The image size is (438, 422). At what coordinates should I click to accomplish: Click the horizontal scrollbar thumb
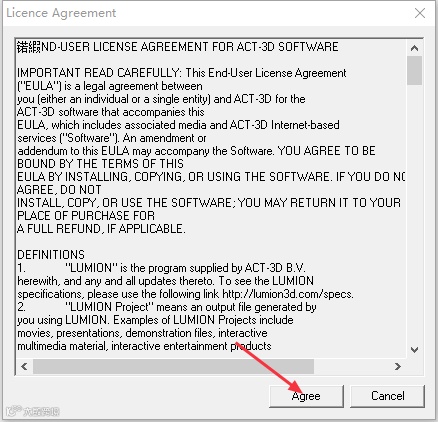coord(173,366)
